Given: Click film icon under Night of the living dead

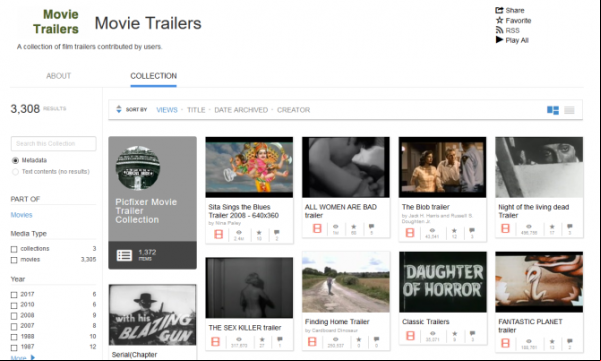Looking at the screenshot, I should click(506, 229).
